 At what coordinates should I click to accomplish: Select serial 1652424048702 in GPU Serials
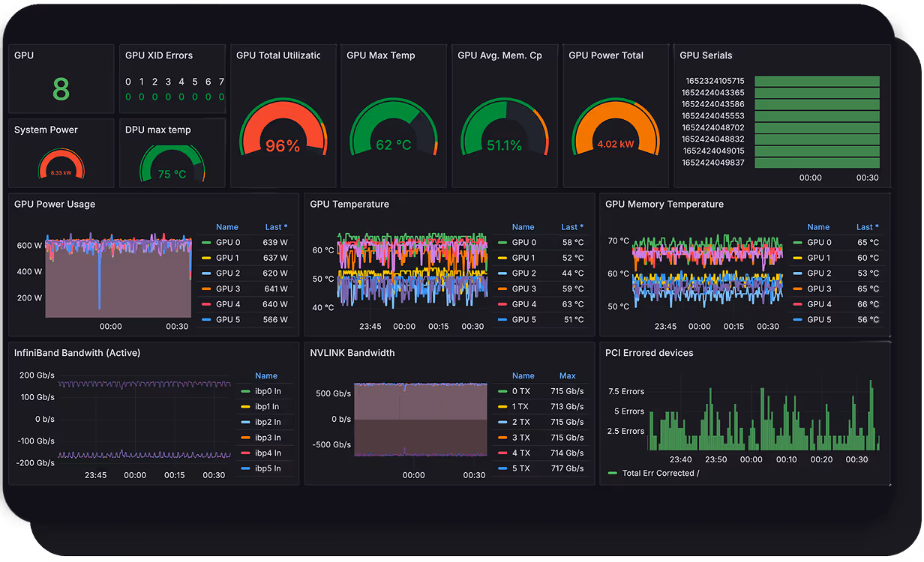click(x=713, y=127)
